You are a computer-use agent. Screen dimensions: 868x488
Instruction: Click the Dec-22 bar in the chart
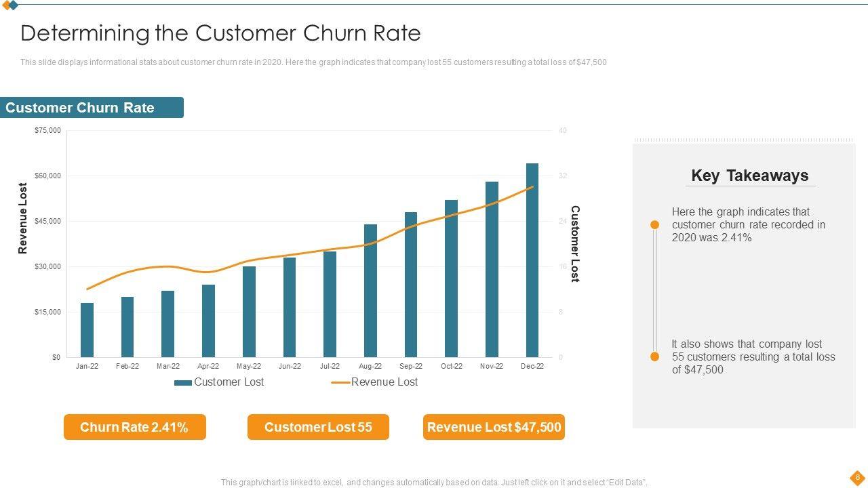pos(532,260)
